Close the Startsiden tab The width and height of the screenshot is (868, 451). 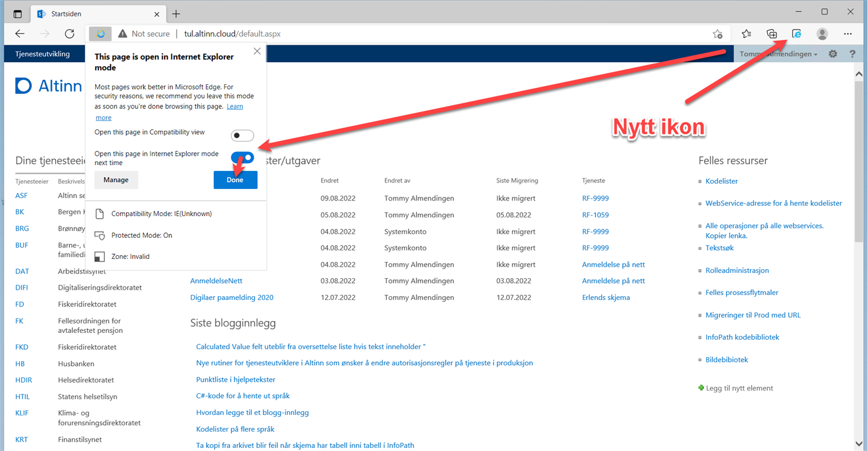click(x=157, y=14)
